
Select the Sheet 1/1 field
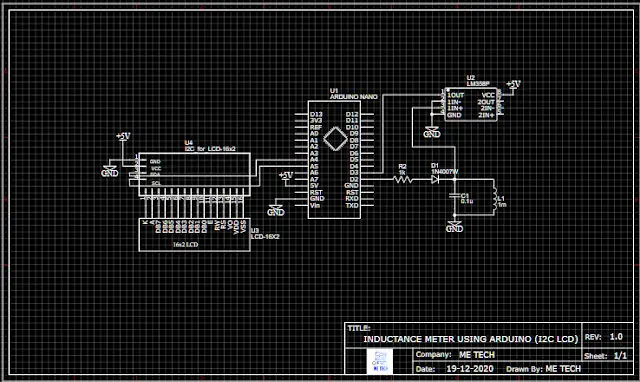coord(605,356)
